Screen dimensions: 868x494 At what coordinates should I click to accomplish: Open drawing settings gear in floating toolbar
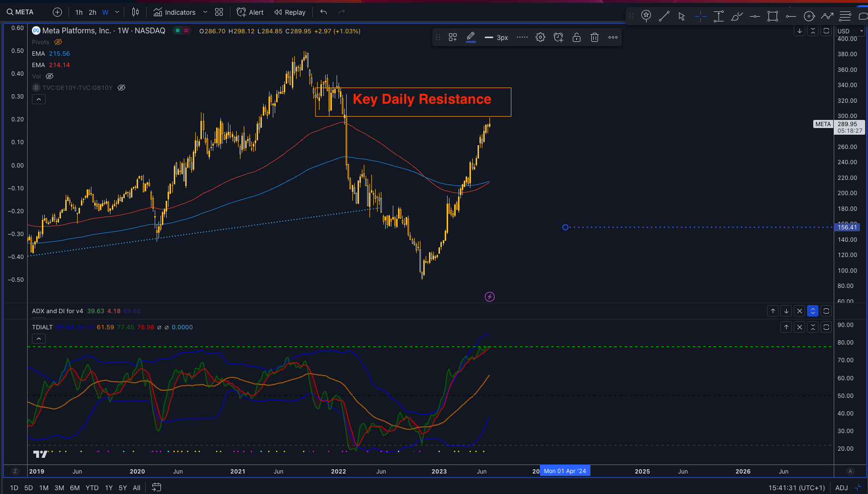pos(540,37)
